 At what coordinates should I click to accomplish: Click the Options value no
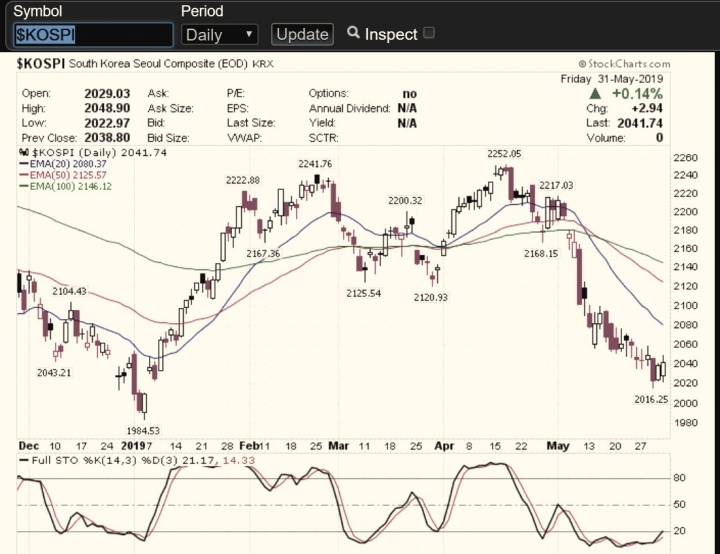click(410, 94)
